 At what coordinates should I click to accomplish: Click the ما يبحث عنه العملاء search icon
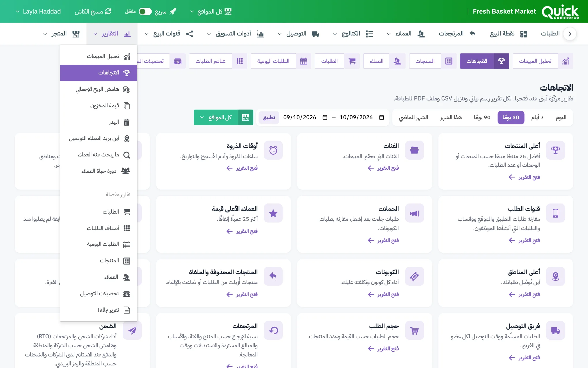[x=127, y=155]
